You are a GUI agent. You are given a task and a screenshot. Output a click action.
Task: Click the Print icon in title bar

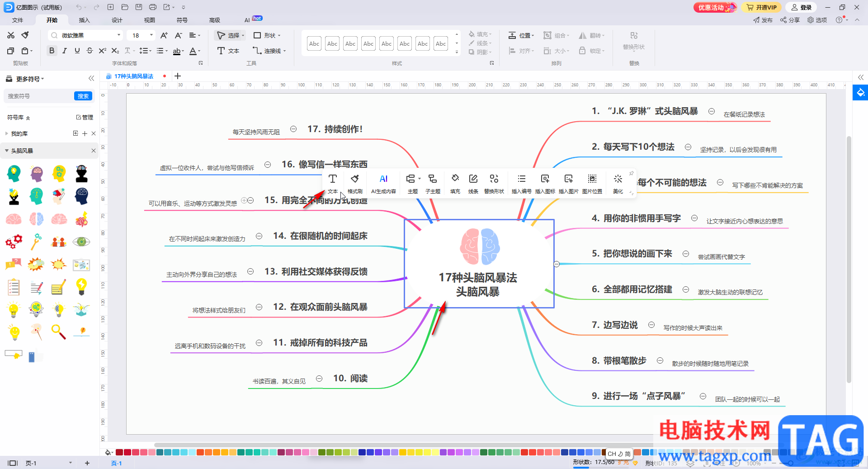(153, 7)
